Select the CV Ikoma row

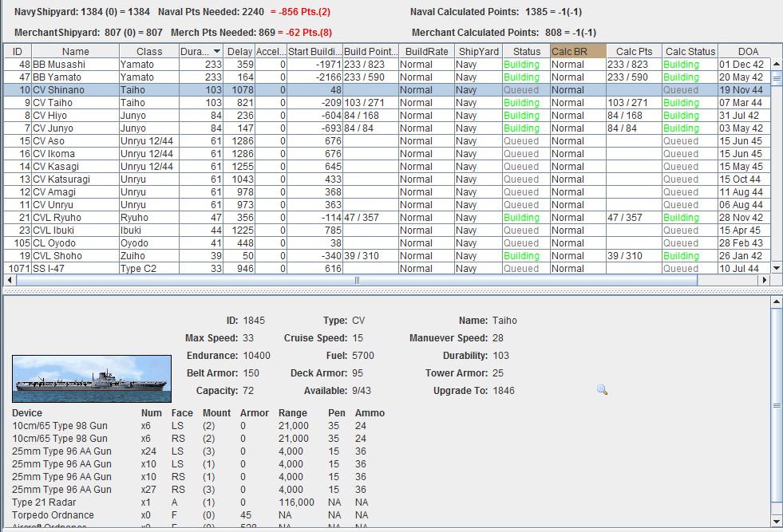pyautogui.click(x=387, y=154)
